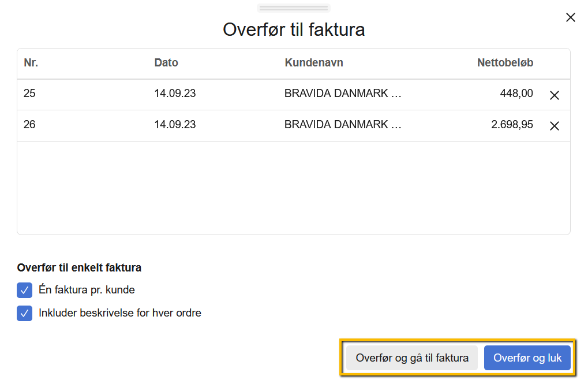Image resolution: width=588 pixels, height=387 pixels.
Task: Click the dismiss icon on the first BRAVIDA row
Action: tap(555, 95)
